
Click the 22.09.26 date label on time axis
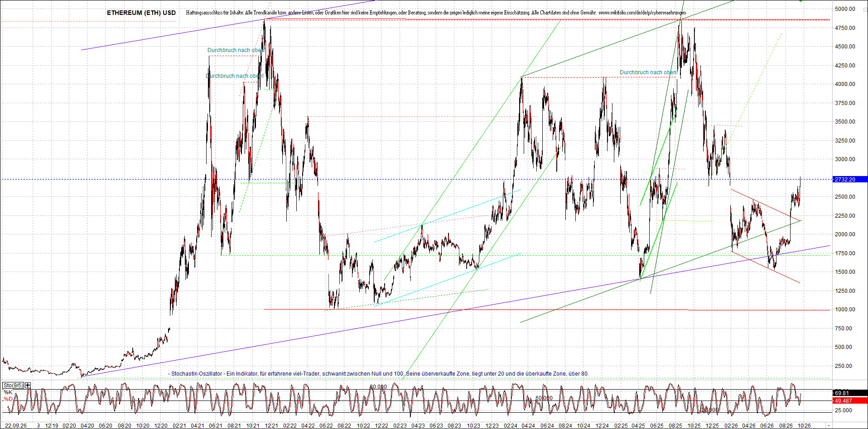15,426
